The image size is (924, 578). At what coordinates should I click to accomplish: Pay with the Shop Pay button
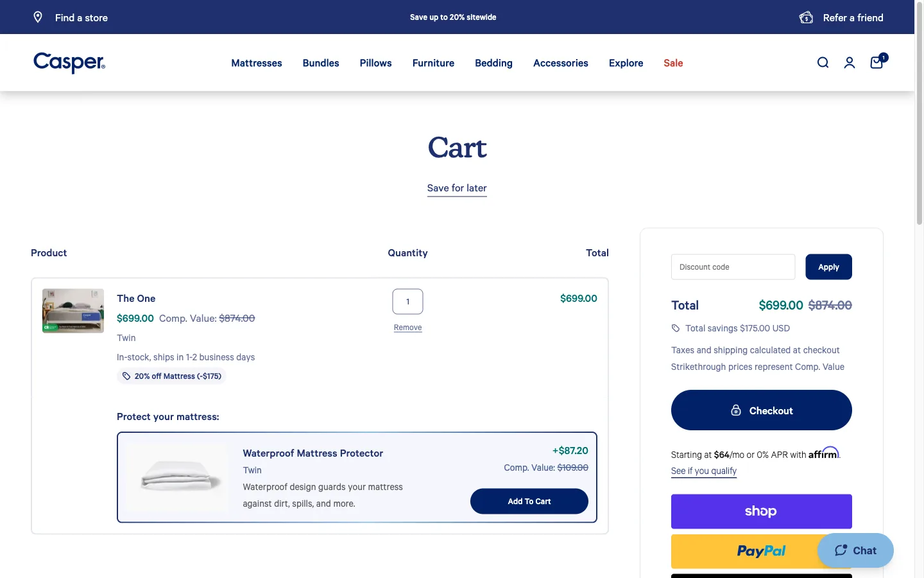[761, 511]
